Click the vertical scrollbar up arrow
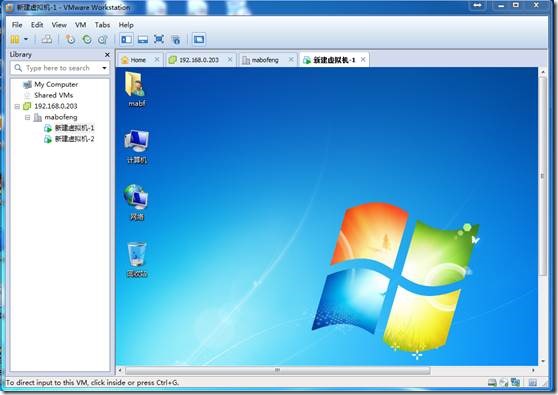The height and width of the screenshot is (395, 558). click(543, 72)
